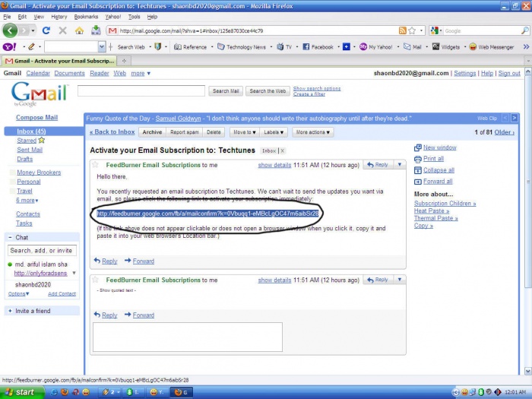This screenshot has height=399, width=532.
Task: Click the Show quoted text link
Action: (116, 290)
